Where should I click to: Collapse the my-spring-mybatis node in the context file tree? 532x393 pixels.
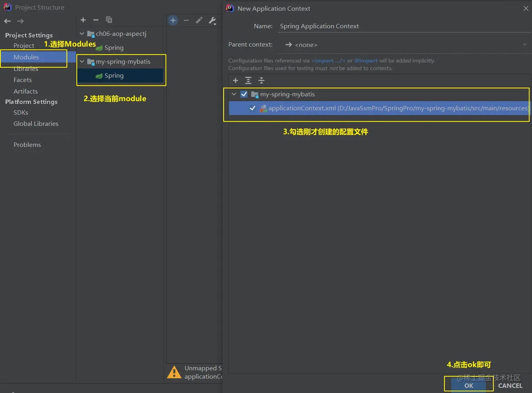[234, 94]
